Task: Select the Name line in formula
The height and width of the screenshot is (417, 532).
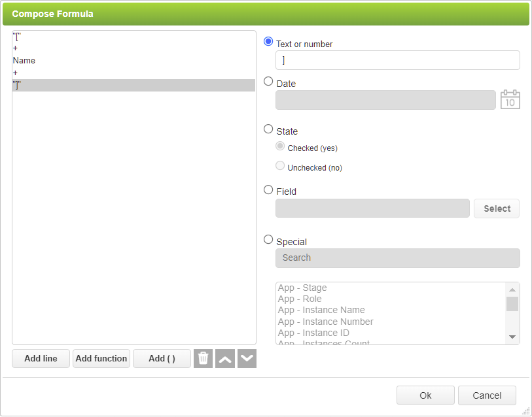Action: click(24, 61)
